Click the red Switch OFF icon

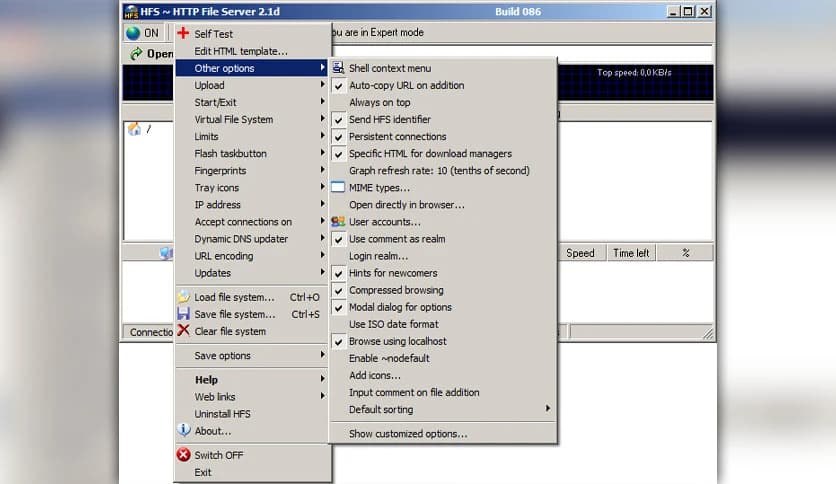pyautogui.click(x=183, y=454)
